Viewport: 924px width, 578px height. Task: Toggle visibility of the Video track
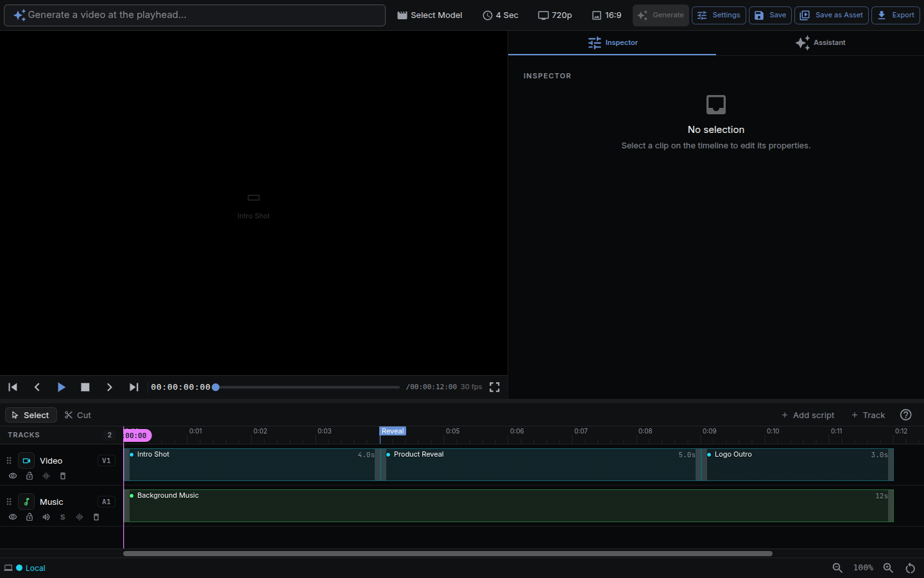click(x=13, y=476)
